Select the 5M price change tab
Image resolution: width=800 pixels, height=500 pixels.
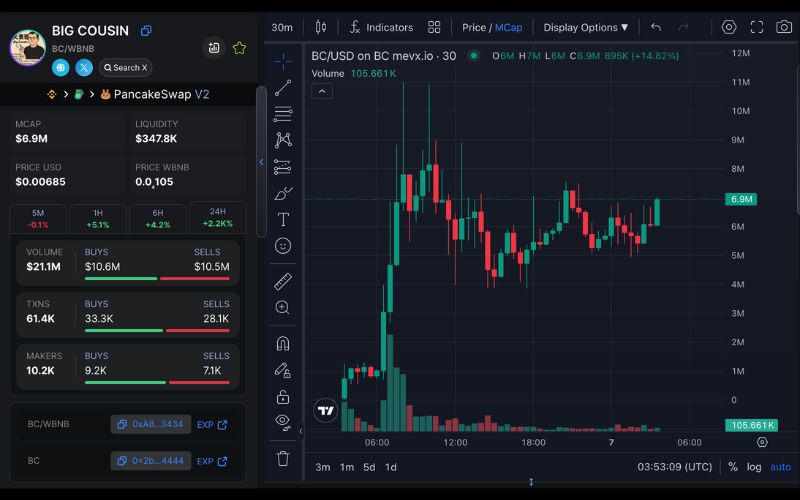pos(38,218)
